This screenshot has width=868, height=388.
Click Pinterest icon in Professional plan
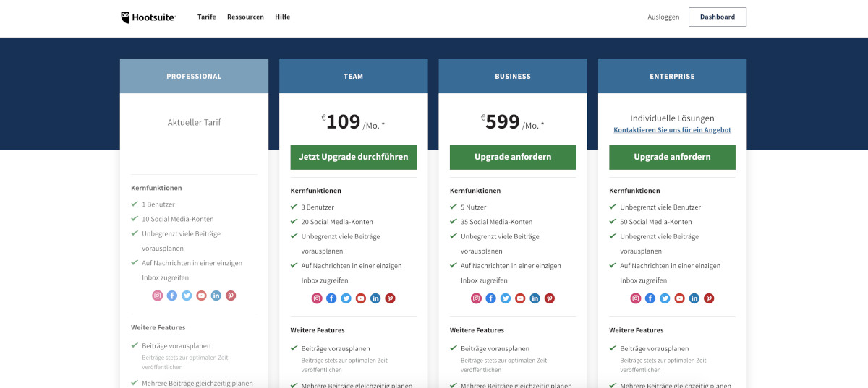click(231, 296)
